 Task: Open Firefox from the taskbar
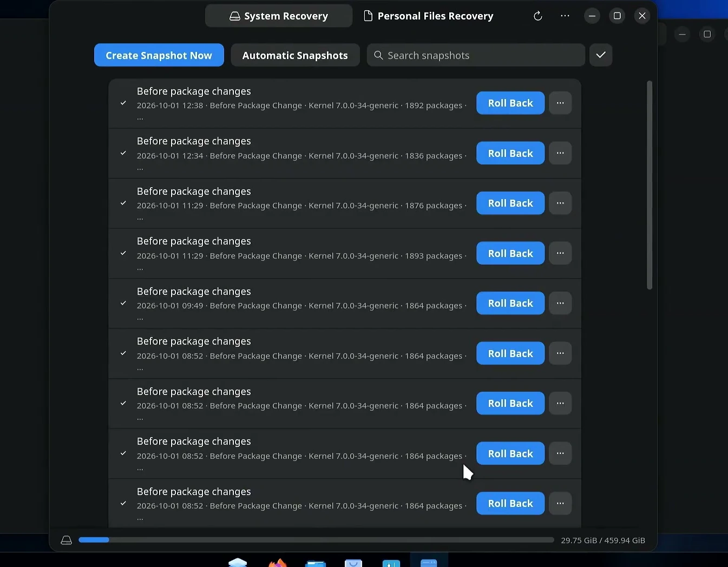click(x=278, y=563)
